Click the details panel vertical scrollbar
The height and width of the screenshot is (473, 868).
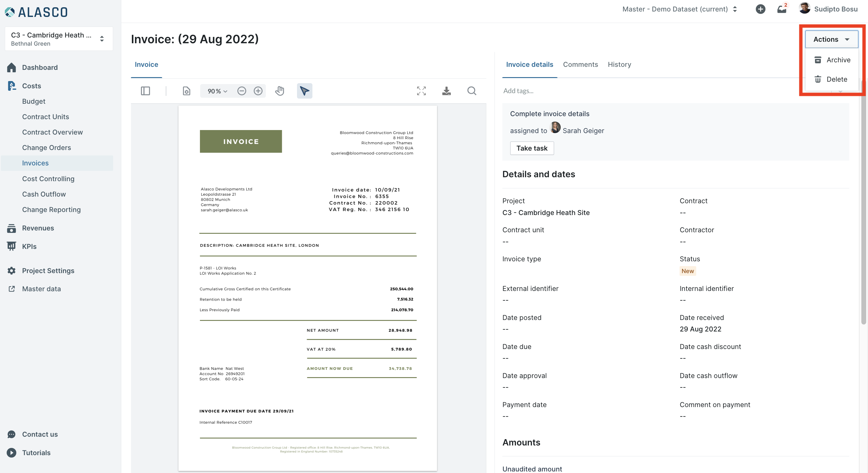tap(863, 202)
